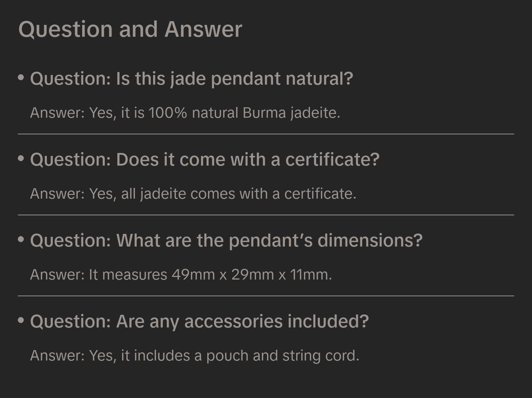Click the bullet beside the accessories question
The image size is (532, 398).
21,320
